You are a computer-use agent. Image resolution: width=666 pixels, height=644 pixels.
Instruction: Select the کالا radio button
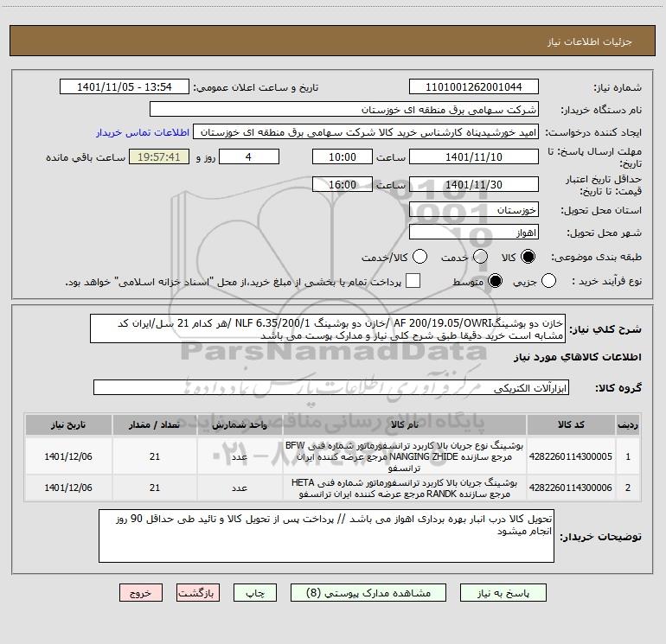point(529,258)
